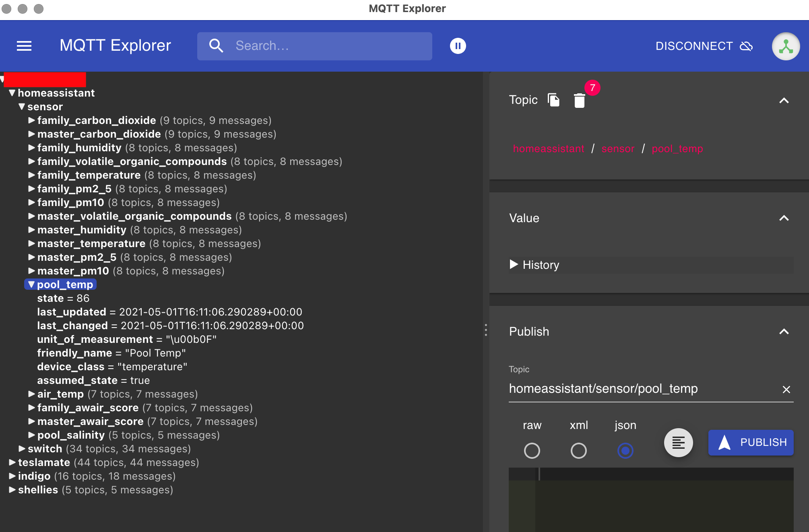809x532 pixels.
Task: Focus the Search field
Action: (315, 46)
